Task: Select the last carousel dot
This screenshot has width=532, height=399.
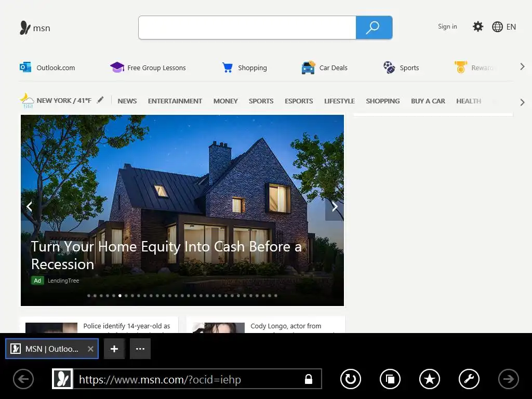Action: [x=275, y=296]
